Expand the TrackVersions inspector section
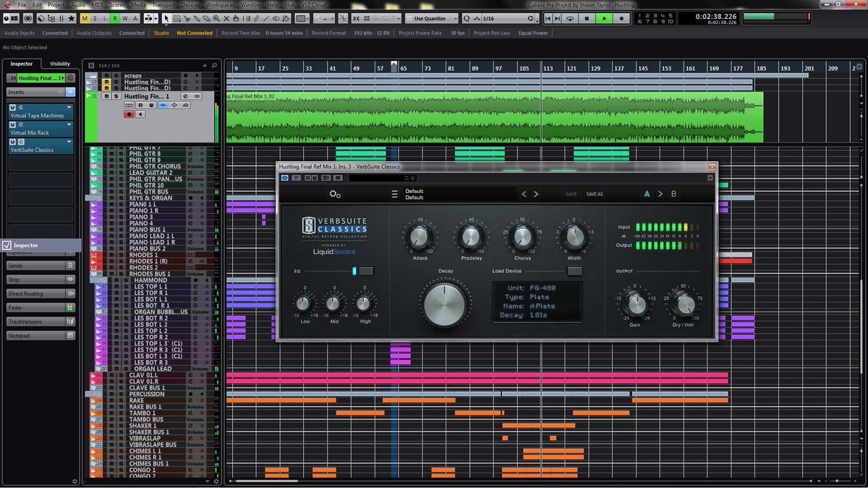Image resolution: width=868 pixels, height=488 pixels. 41,321
